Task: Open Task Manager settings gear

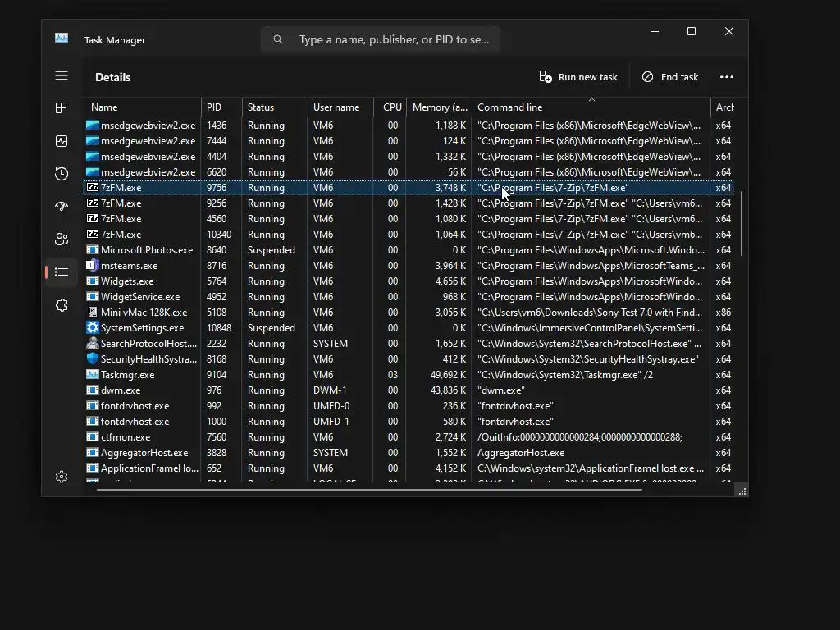Action: click(62, 477)
